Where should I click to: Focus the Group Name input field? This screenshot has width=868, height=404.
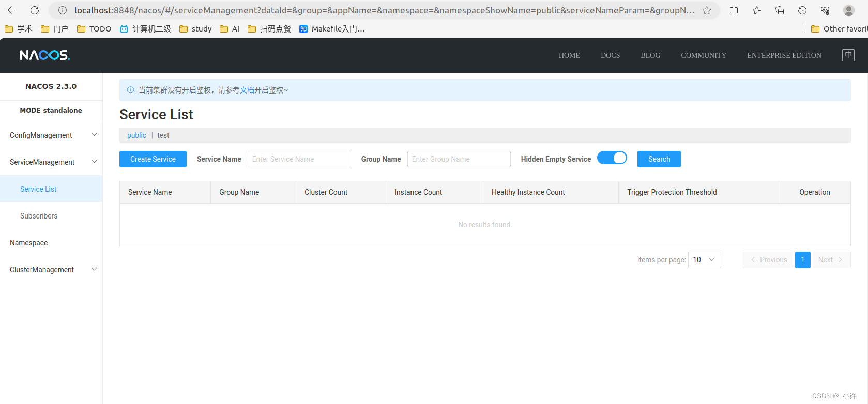[x=459, y=159]
